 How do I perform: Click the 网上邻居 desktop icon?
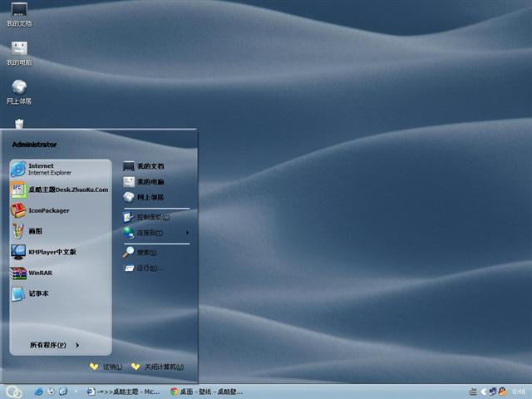(18, 91)
